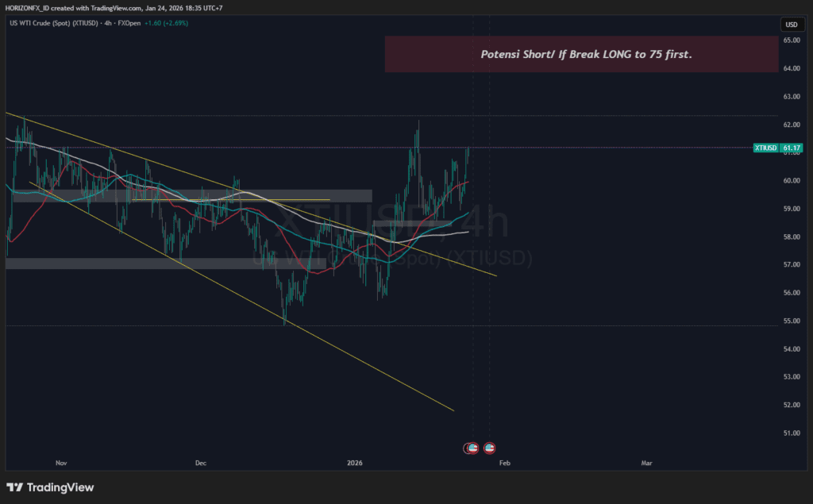The image size is (813, 504).
Task: Select the red 'Potensi Short' annotation rectangle
Action: (581, 54)
